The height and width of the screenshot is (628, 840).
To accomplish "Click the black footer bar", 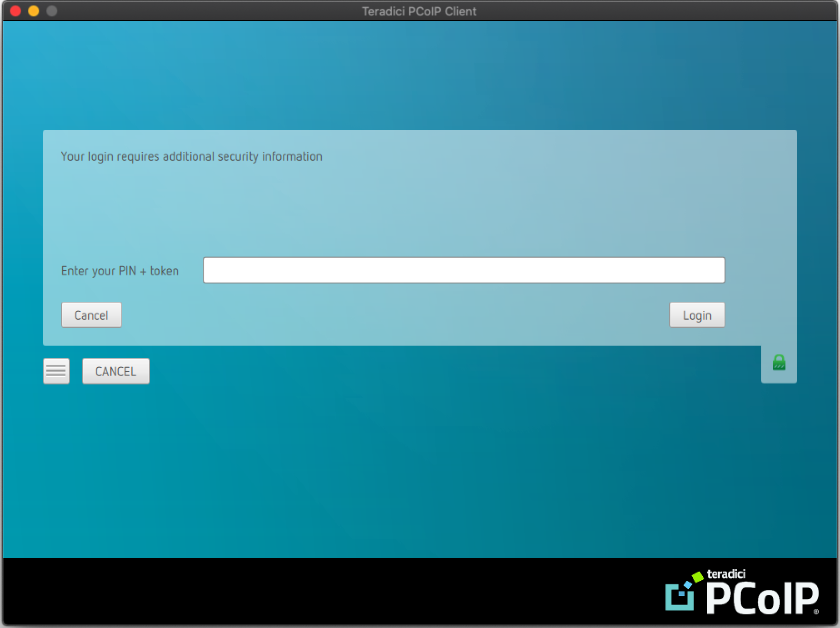I will coord(318,591).
